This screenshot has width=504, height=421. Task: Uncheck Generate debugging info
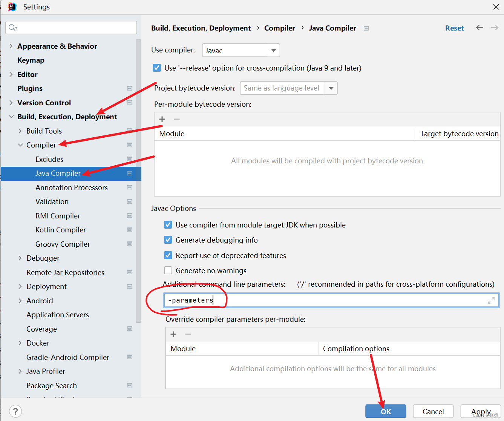tap(168, 240)
